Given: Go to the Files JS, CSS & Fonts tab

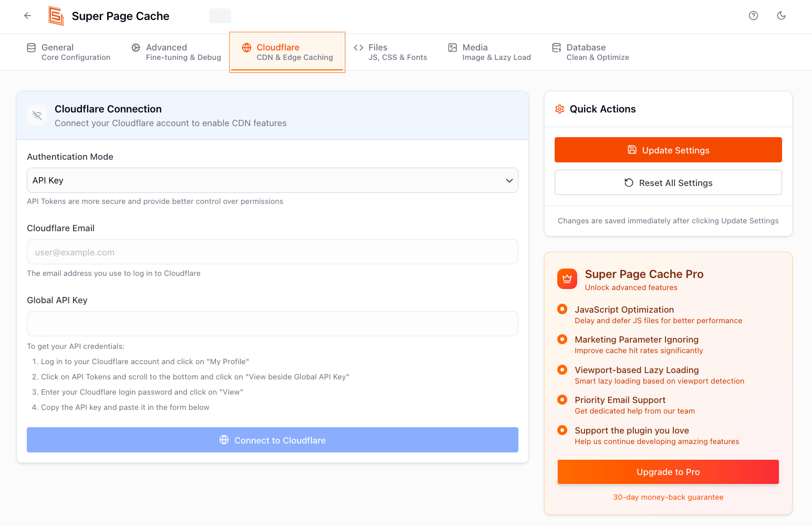Looking at the screenshot, I should pos(390,52).
